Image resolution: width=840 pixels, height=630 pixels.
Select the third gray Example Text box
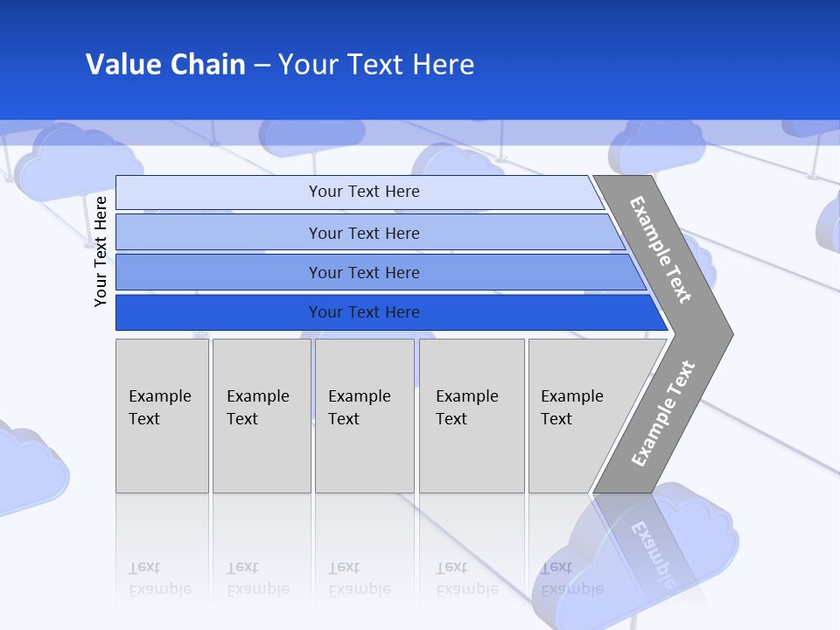pyautogui.click(x=365, y=416)
